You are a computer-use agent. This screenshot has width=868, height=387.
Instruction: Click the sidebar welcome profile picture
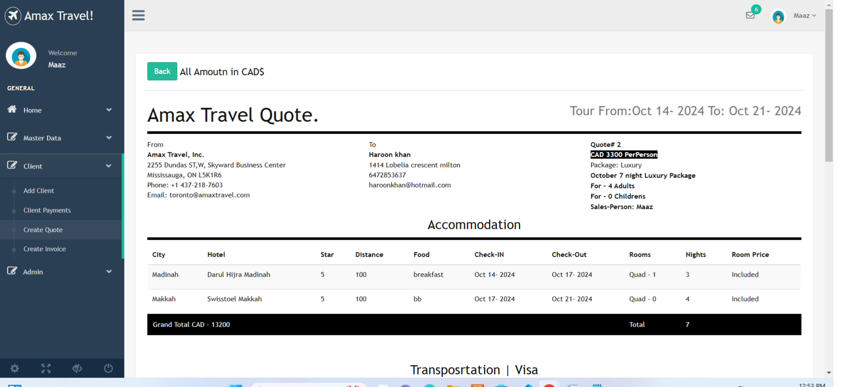21,56
